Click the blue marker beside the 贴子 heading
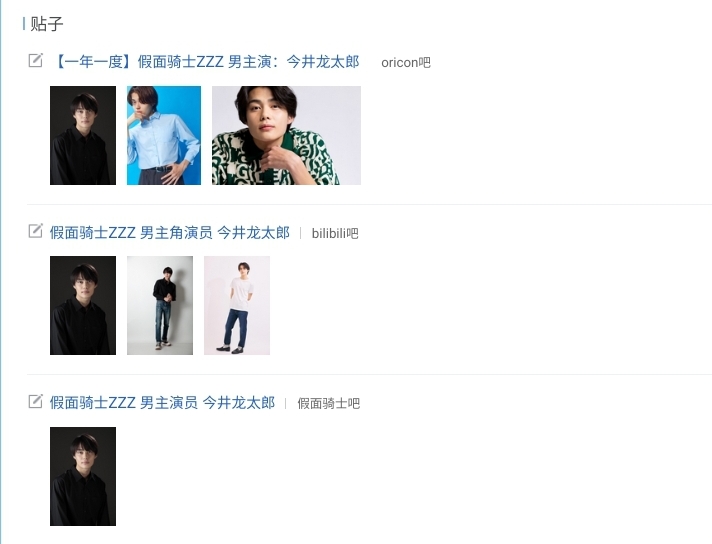Screen dimensions: 712x544 click(x=24, y=24)
